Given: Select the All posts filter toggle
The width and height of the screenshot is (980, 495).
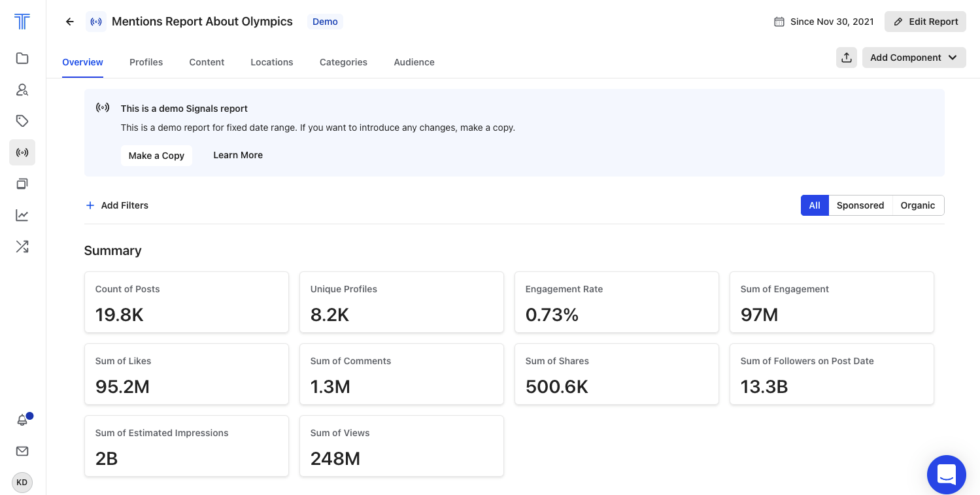Looking at the screenshot, I should (814, 205).
